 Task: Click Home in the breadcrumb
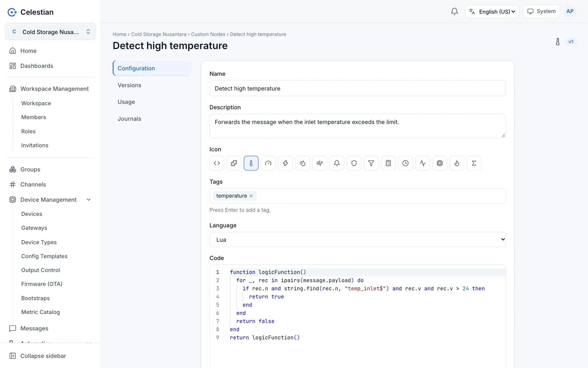(x=120, y=34)
